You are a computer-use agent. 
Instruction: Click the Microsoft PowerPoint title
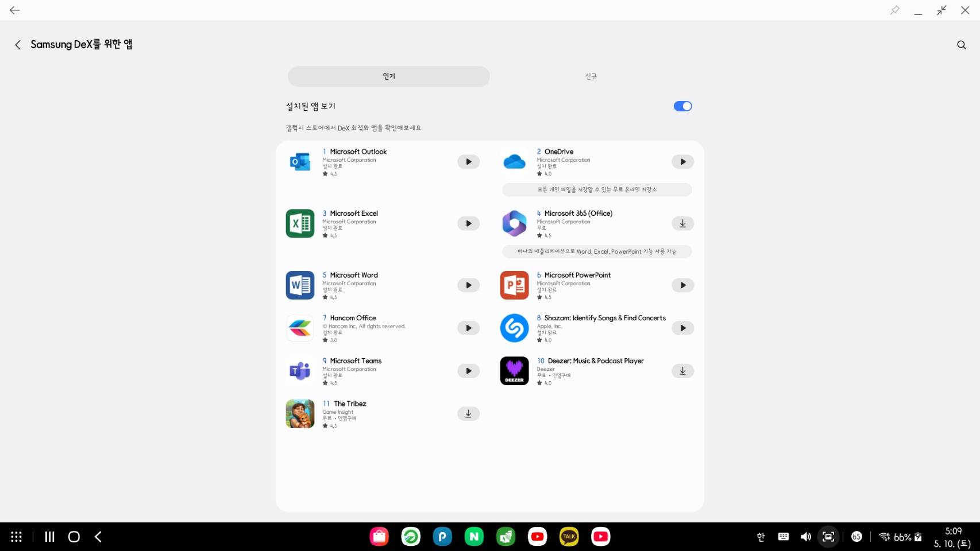point(577,275)
